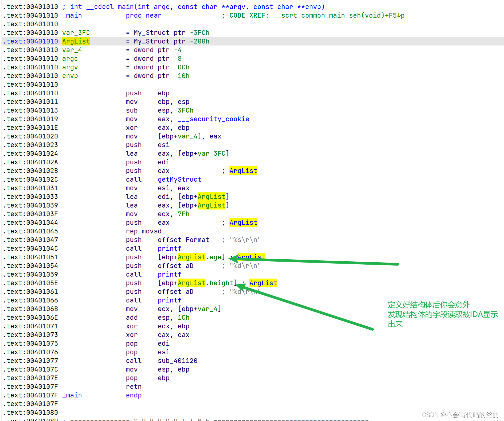Jump to sub_401120 call target
This screenshot has width=504, height=421.
pyautogui.click(x=178, y=361)
